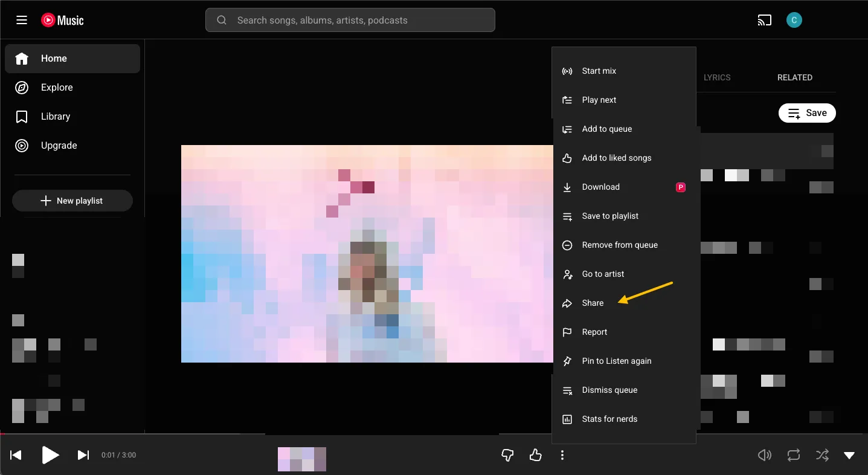The image size is (868, 475).
Task: Click the Premium P badge beside Download
Action: (681, 187)
